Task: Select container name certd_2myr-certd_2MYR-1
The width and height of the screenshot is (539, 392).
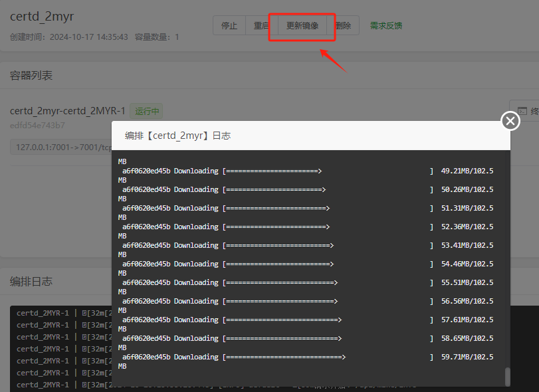Action: (x=68, y=111)
